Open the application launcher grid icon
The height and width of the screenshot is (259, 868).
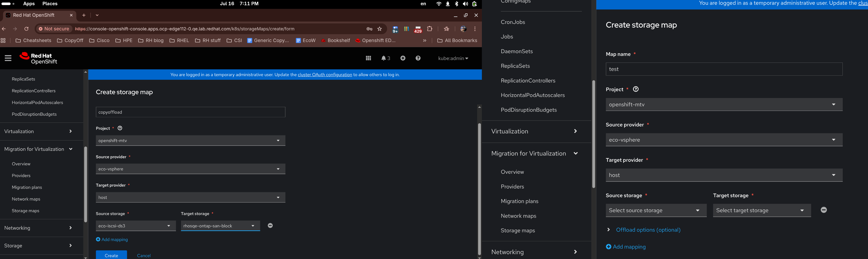click(368, 58)
